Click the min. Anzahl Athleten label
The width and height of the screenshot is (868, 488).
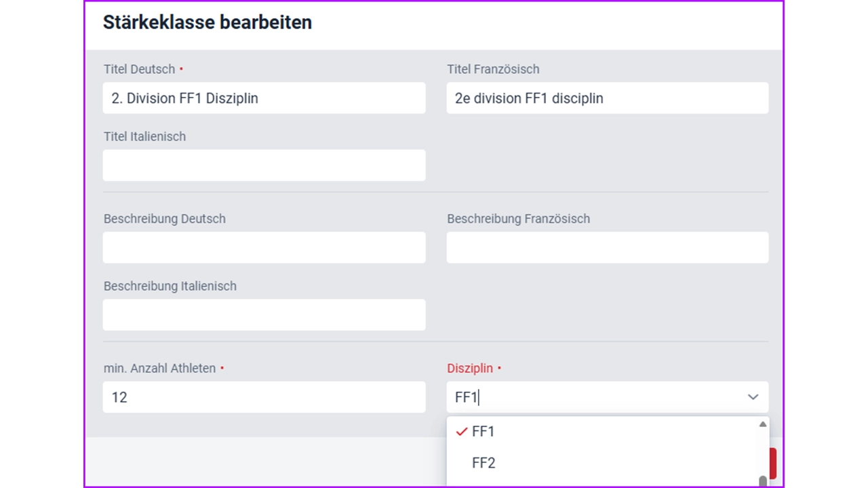click(159, 368)
